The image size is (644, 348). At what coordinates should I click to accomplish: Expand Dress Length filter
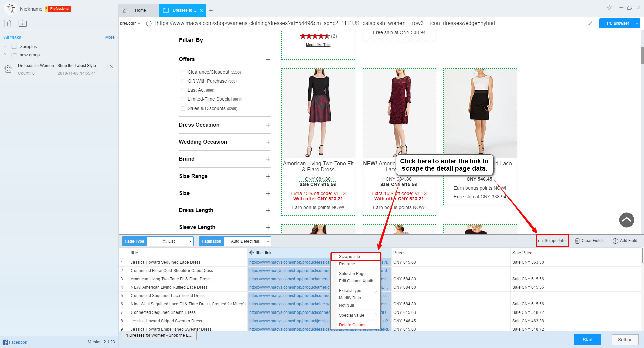click(x=268, y=211)
